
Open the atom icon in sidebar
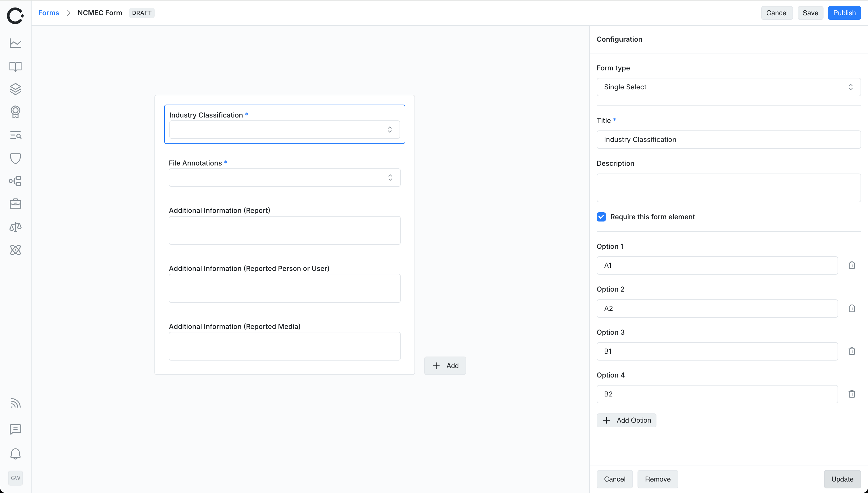point(15,250)
